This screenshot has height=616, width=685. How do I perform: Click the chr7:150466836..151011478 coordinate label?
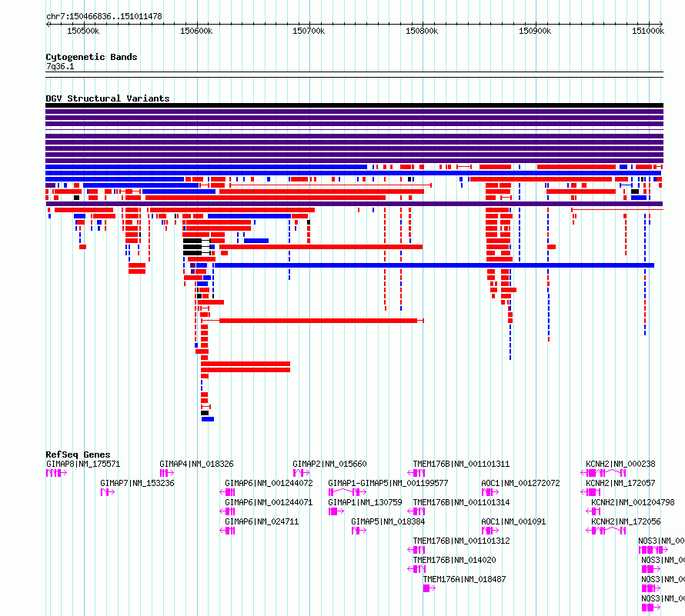(104, 16)
